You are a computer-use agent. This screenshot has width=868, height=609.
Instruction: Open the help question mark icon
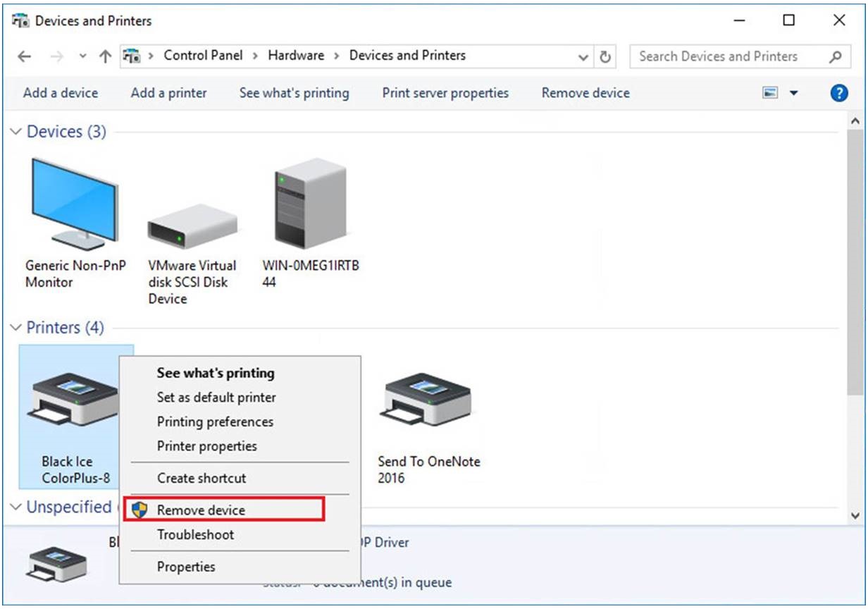click(x=838, y=93)
